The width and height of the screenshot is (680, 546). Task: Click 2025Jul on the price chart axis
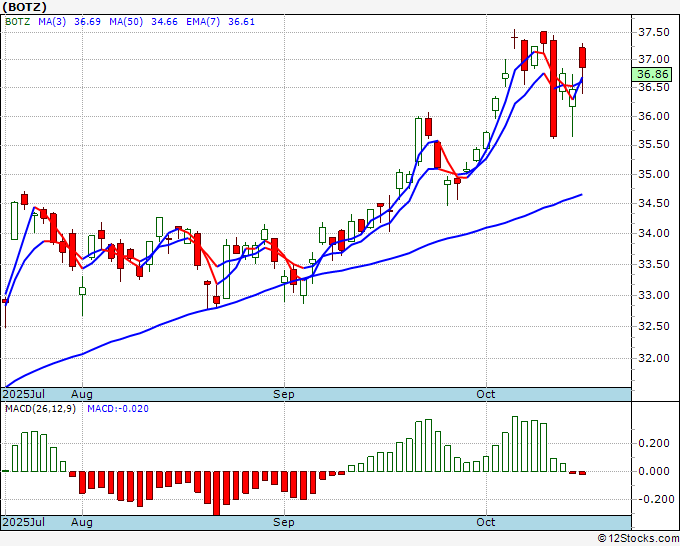click(x=24, y=394)
